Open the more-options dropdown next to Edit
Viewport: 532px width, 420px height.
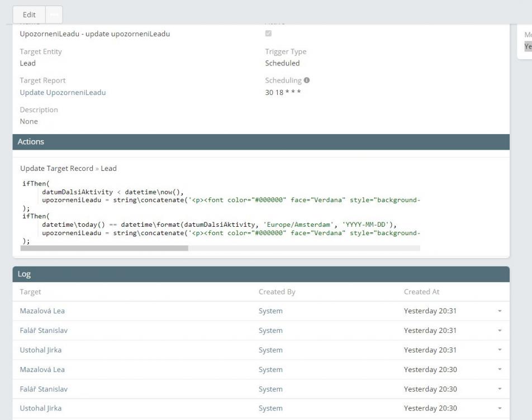pyautogui.click(x=54, y=15)
